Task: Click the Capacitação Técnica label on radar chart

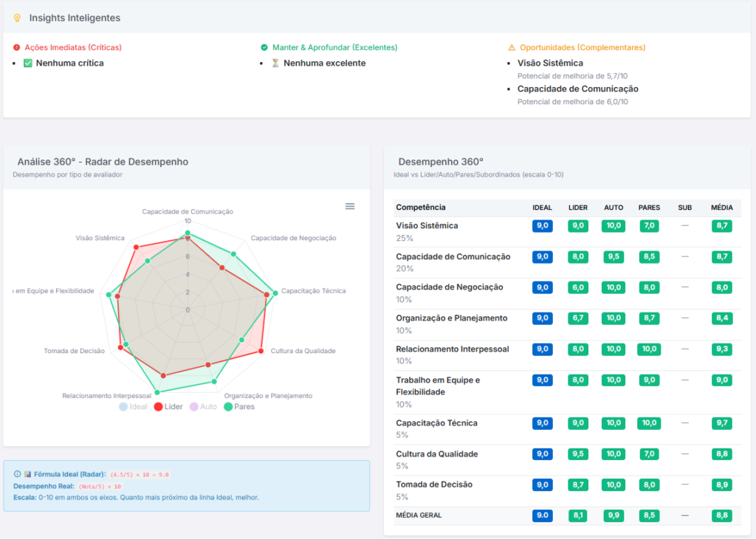Action: tap(313, 291)
